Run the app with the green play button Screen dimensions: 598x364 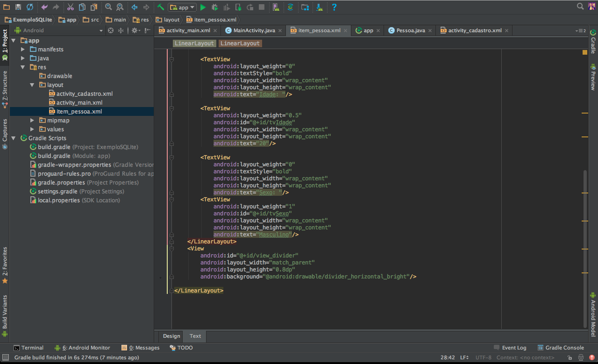tap(203, 7)
